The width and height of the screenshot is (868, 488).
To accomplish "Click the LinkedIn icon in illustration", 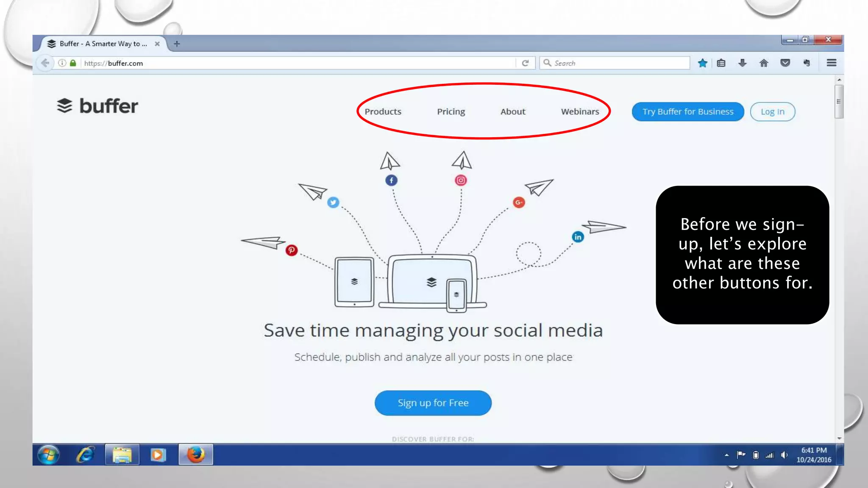I will (578, 237).
